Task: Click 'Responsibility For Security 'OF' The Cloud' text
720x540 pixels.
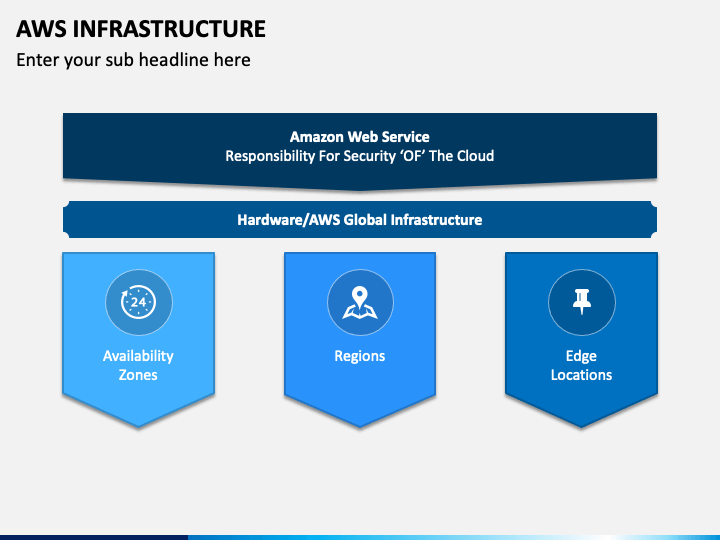Action: pyautogui.click(x=360, y=156)
